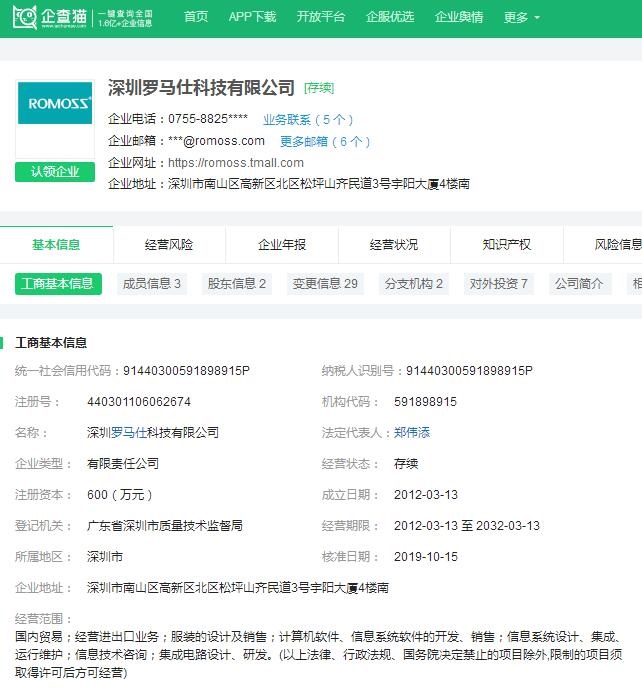642x689 pixels.
Task: Click the 存续 status tag by title
Action: (x=319, y=88)
